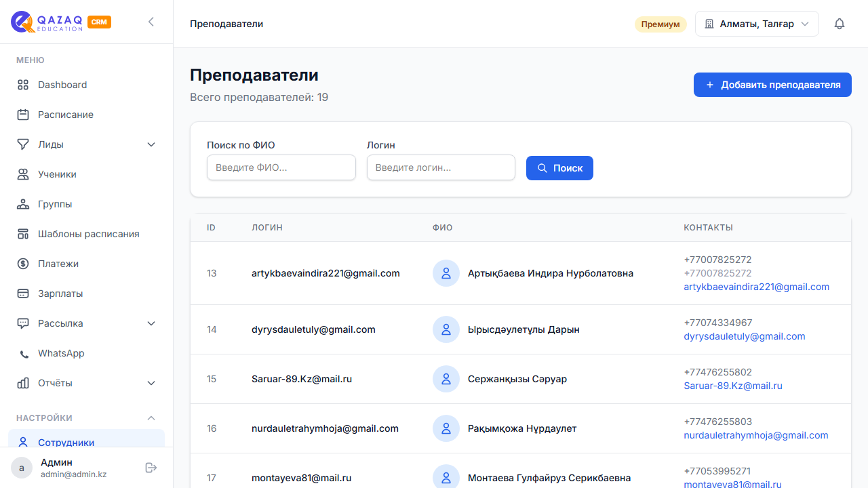Screen dimensions: 868x488
Task: Click the ФИО column header
Action: coord(442,228)
